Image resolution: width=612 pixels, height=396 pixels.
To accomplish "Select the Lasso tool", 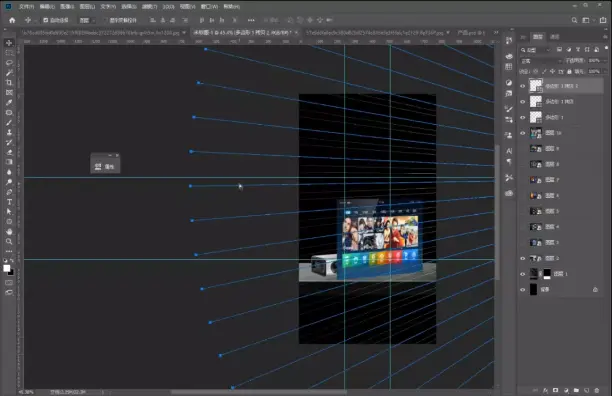I will (x=9, y=62).
